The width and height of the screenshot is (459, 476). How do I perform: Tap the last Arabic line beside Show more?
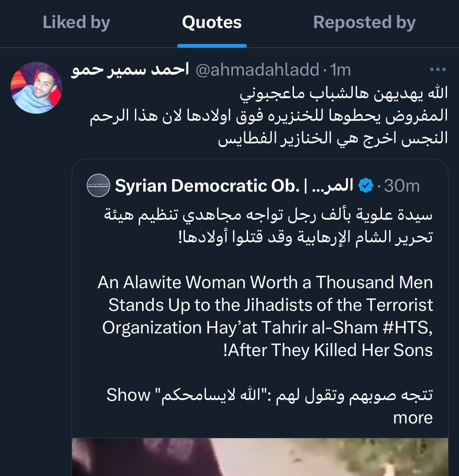coord(296,395)
